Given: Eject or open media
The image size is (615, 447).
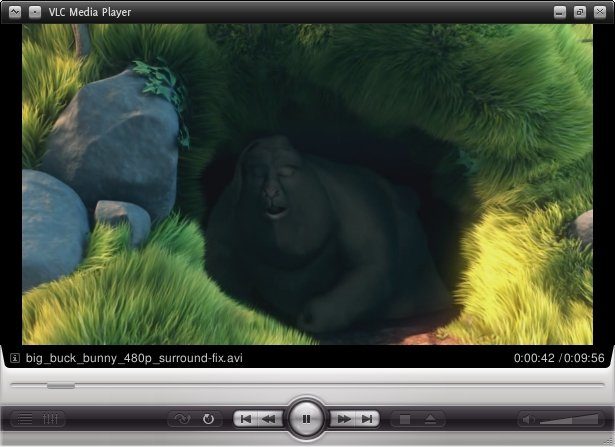Looking at the screenshot, I should tap(431, 420).
